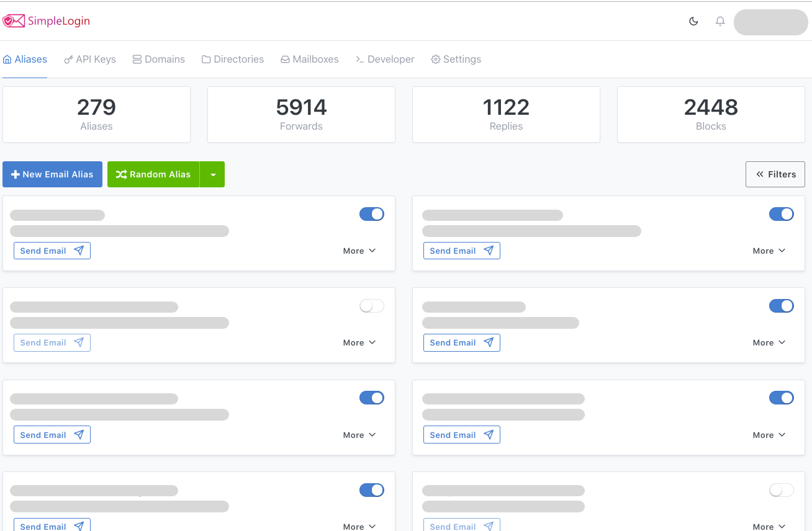Screen dimensions: 812x531
Task: Click the 279 Aliases stat card
Action: coord(96,114)
